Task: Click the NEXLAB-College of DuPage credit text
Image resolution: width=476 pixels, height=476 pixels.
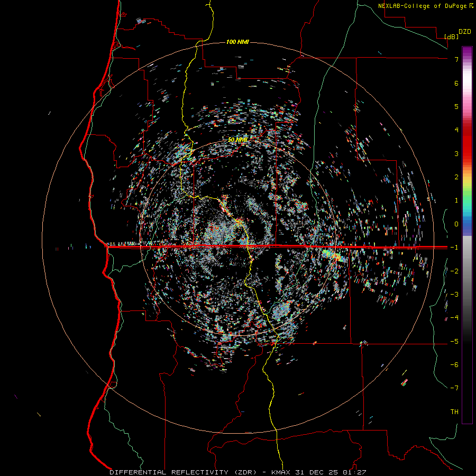Action: pos(422,6)
